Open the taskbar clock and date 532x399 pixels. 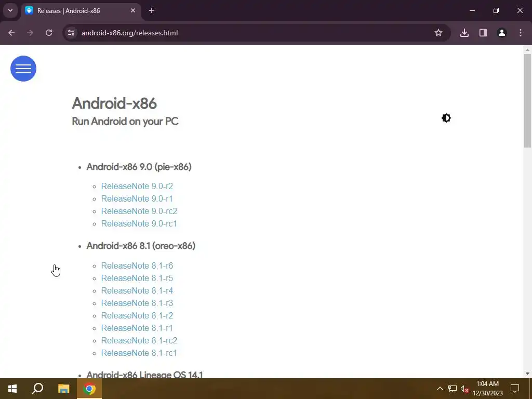[x=487, y=389]
